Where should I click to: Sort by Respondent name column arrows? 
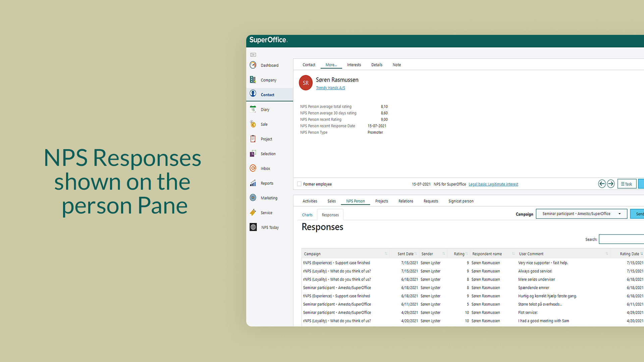click(x=514, y=254)
